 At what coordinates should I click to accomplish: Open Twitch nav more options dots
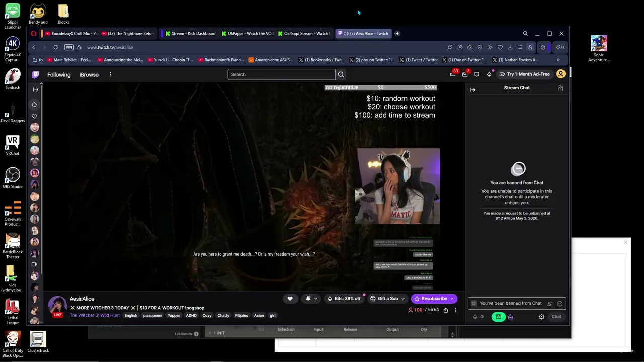coord(110,75)
